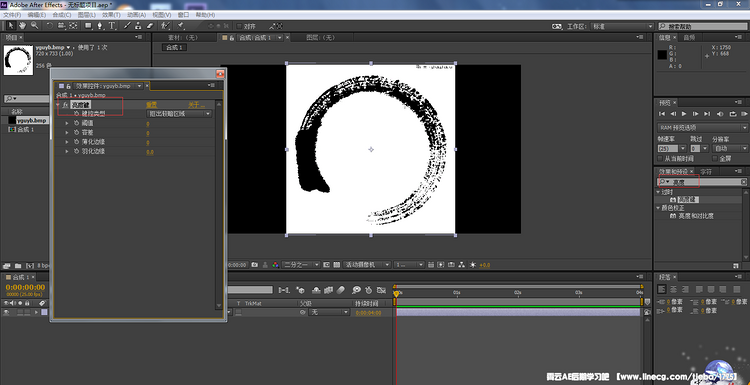The width and height of the screenshot is (750, 385).
Task: Open the 动画(A) menu
Action: [136, 15]
